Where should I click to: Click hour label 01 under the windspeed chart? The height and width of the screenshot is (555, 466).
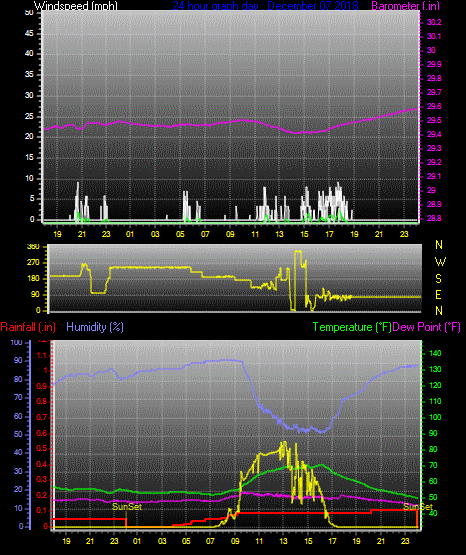click(x=130, y=234)
